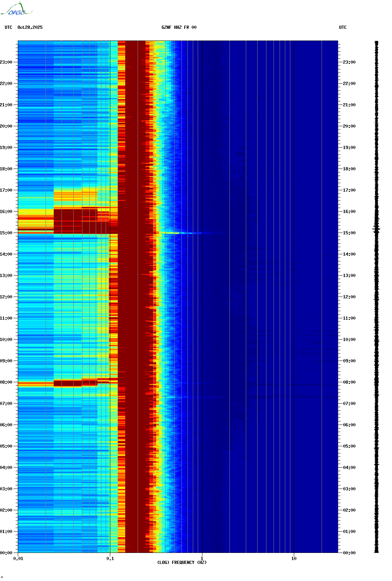The height and width of the screenshot is (581, 392).
Task: Click the right 15:00 time label
Action: tap(349, 233)
